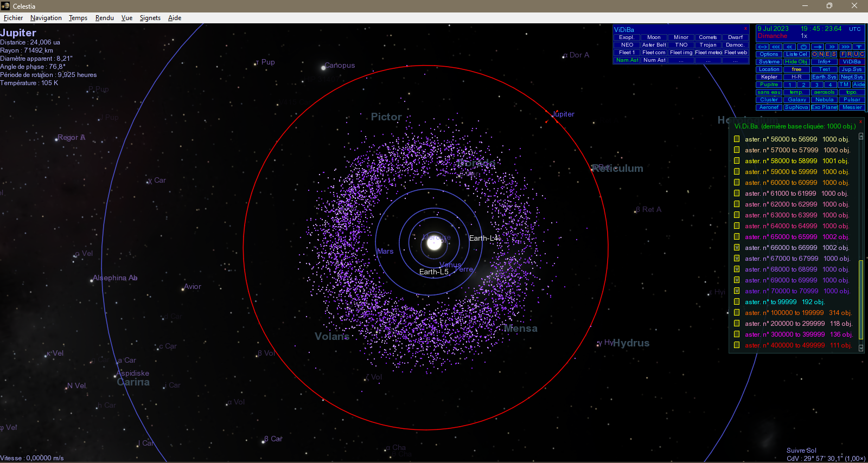Click the Exo Planet button
Viewport: 868px width, 463px height.
tap(824, 107)
